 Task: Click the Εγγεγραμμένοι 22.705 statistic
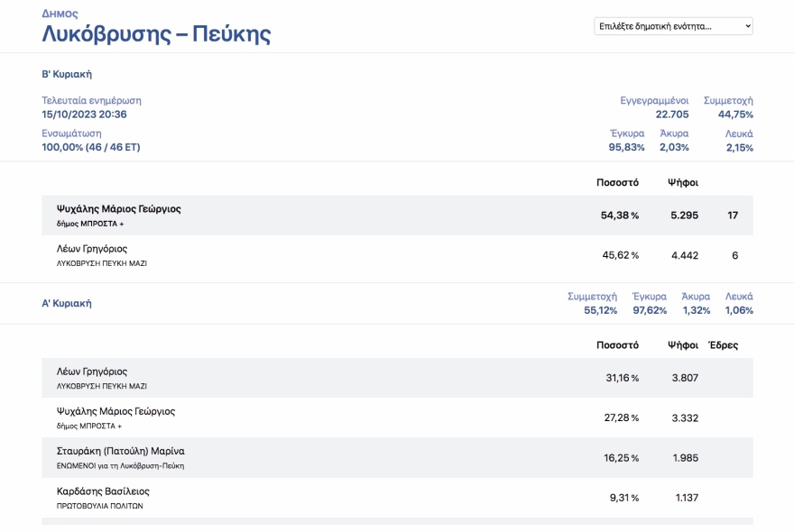(x=672, y=115)
